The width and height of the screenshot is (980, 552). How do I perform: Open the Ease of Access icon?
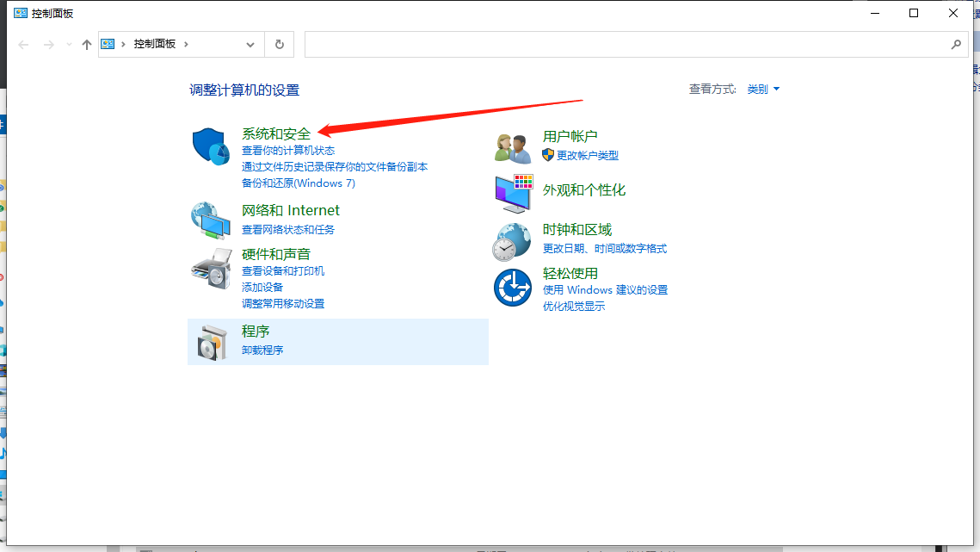point(513,288)
